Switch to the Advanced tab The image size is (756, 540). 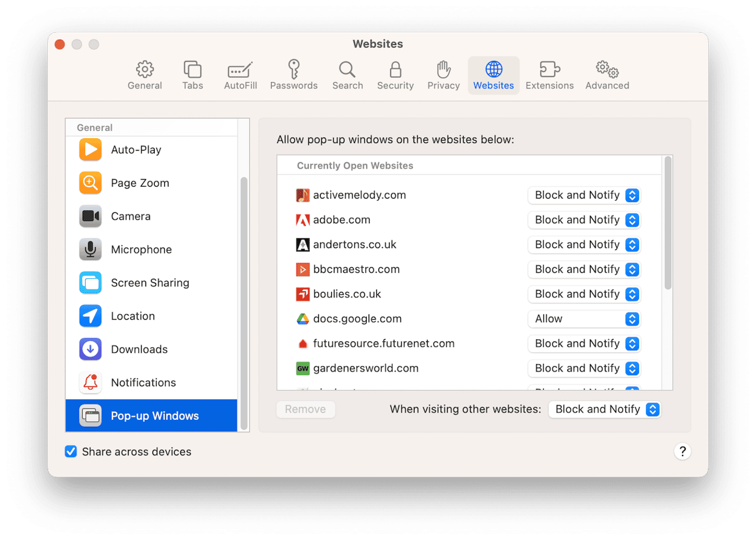coord(607,76)
